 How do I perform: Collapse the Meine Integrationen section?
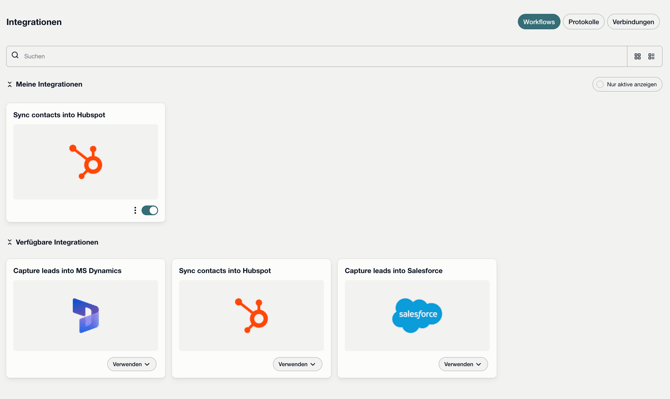(9, 85)
